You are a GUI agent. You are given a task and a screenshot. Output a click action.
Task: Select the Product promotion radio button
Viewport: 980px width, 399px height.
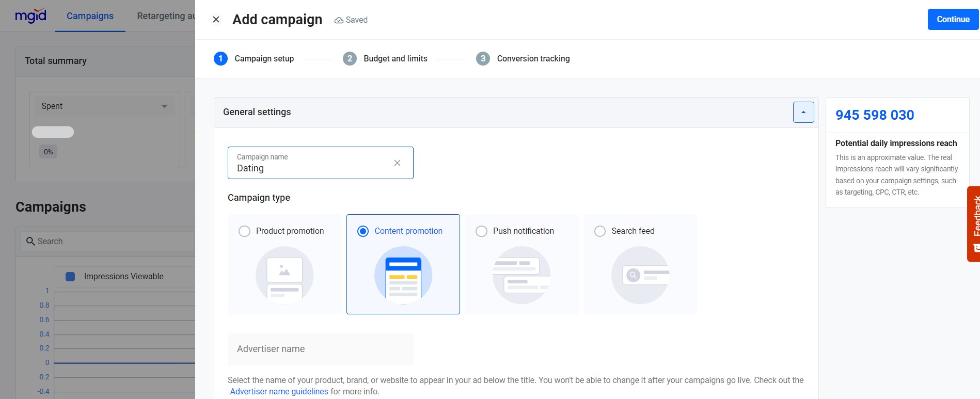[x=244, y=231]
